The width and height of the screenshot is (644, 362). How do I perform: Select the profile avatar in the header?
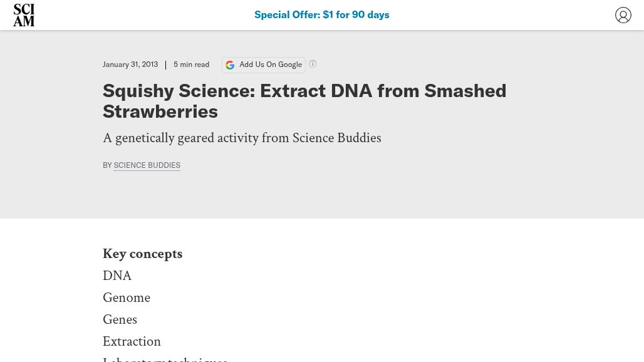pyautogui.click(x=623, y=14)
